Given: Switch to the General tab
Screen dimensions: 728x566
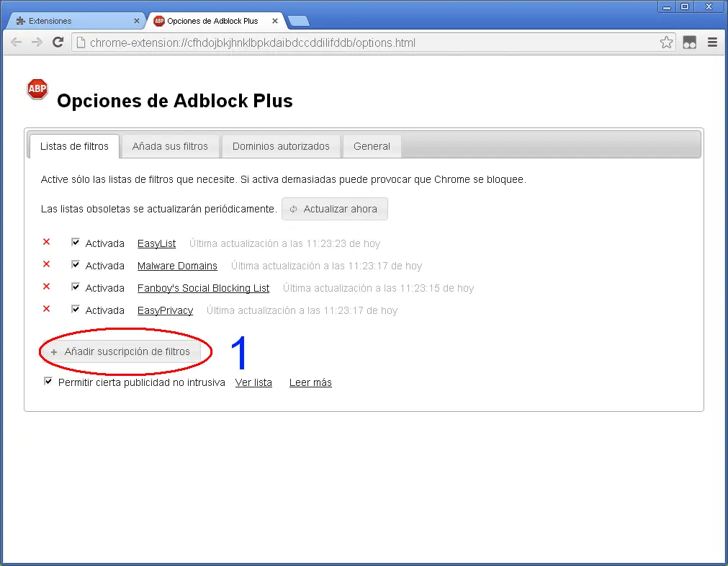Looking at the screenshot, I should tap(372, 146).
